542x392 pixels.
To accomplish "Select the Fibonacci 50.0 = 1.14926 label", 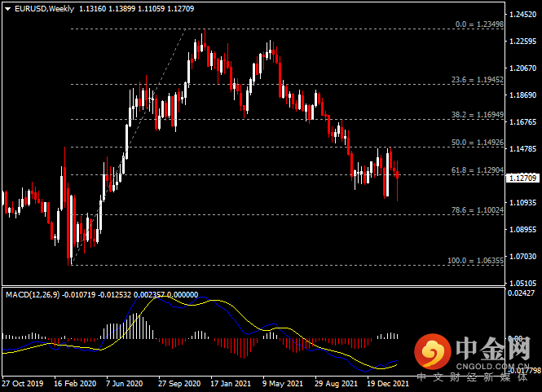I will pos(478,142).
